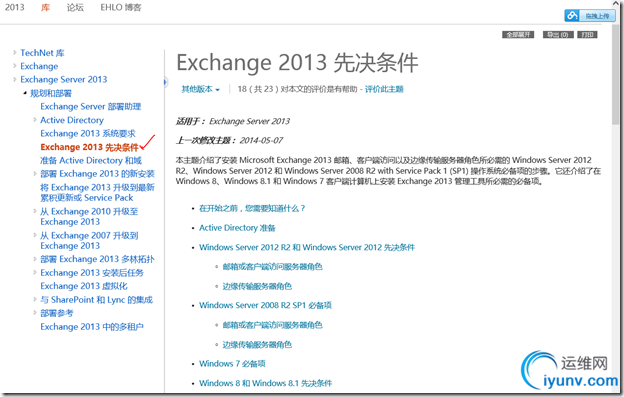Open 部署 Exchange 2013 多林拓扑 tree link text
624x397 pixels.
click(97, 259)
